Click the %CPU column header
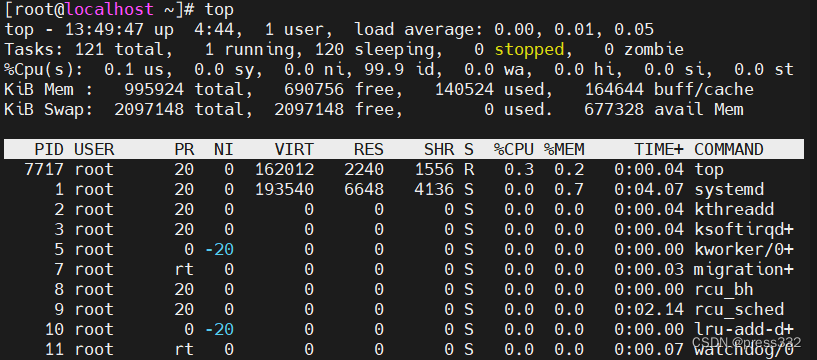This screenshot has height=360, width=817. pyautogui.click(x=514, y=150)
